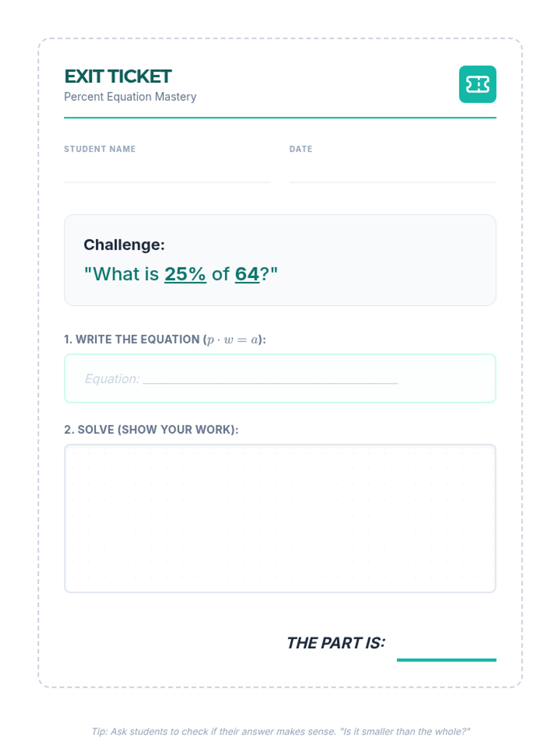Click the DATE label
The height and width of the screenshot is (747, 560).
click(x=301, y=149)
